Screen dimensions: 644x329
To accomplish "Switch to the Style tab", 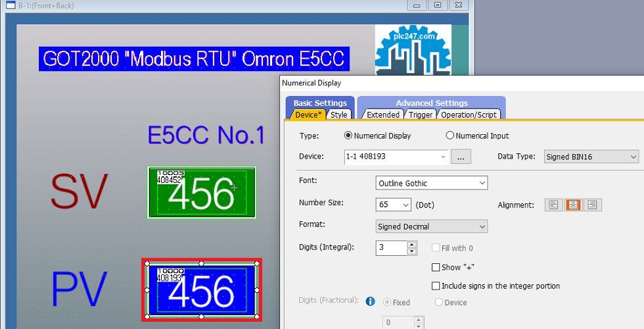I will coord(339,114).
